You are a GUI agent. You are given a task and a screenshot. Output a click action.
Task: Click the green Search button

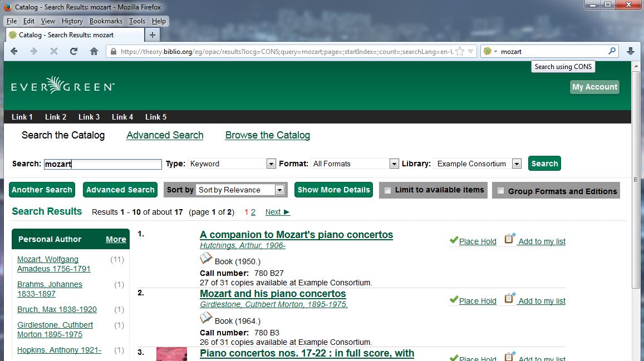[x=544, y=163]
